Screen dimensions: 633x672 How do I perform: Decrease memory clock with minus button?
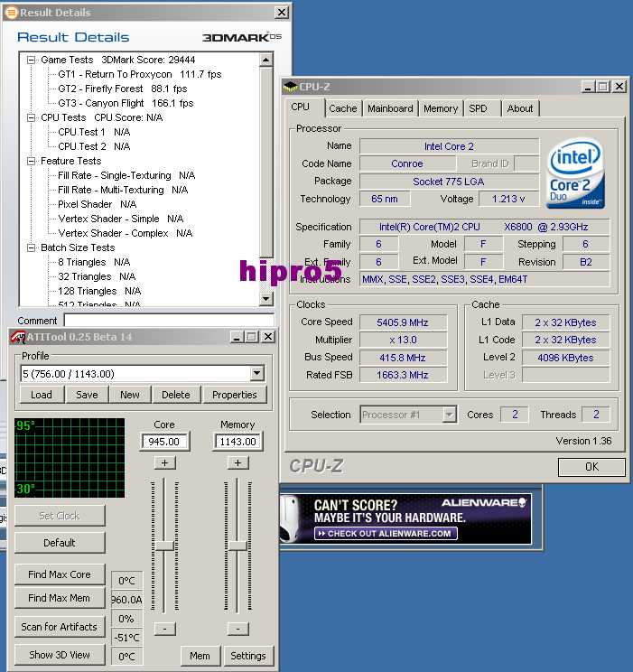[x=237, y=629]
